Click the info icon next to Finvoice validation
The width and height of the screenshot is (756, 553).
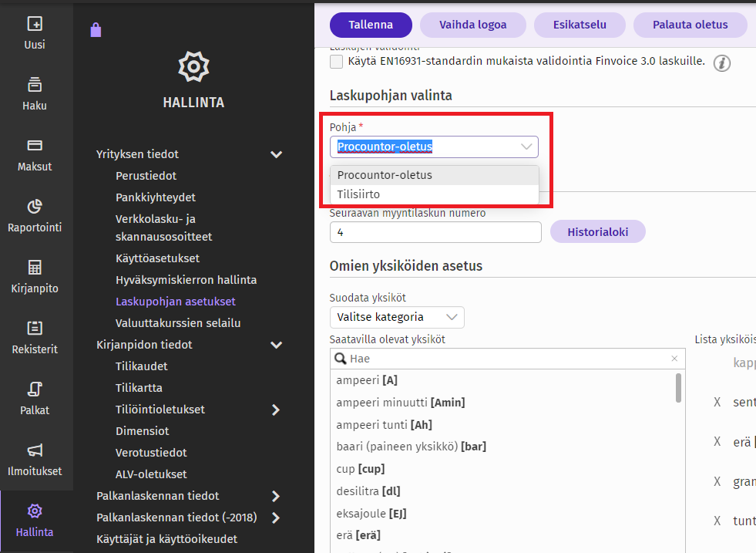tap(722, 62)
